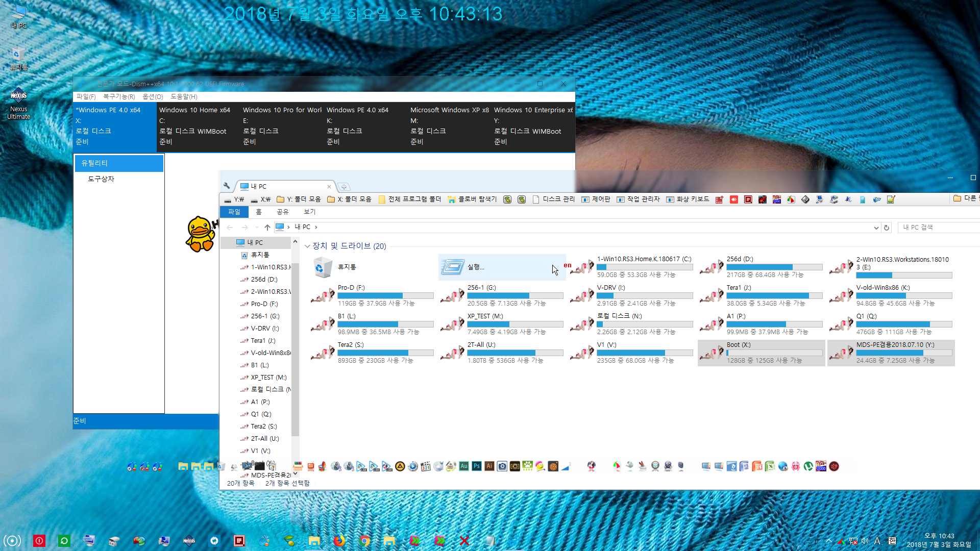980x551 pixels.
Task: Open Adobe Audition from the dock
Action: pos(463,466)
